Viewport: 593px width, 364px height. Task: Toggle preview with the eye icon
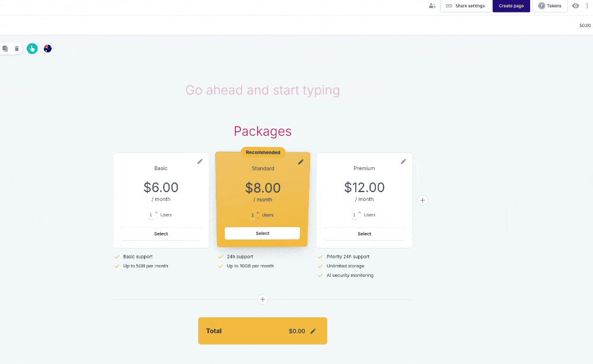coord(575,6)
